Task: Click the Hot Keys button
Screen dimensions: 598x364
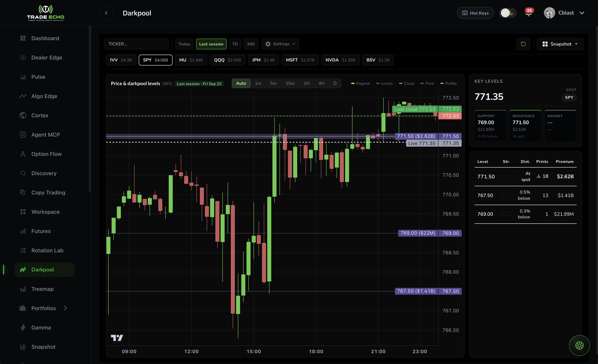Action: point(475,13)
